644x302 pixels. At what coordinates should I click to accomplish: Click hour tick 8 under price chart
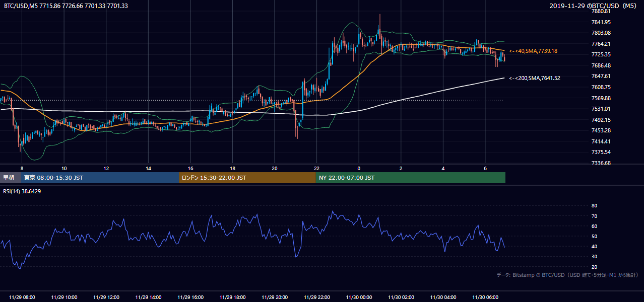[x=22, y=168]
